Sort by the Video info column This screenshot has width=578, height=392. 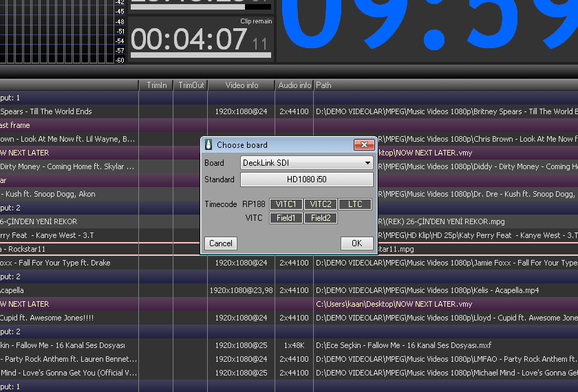pyautogui.click(x=242, y=85)
